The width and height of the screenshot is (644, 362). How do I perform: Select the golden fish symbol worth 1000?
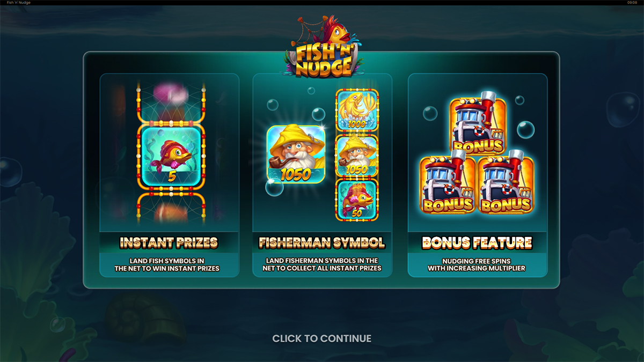(x=357, y=110)
